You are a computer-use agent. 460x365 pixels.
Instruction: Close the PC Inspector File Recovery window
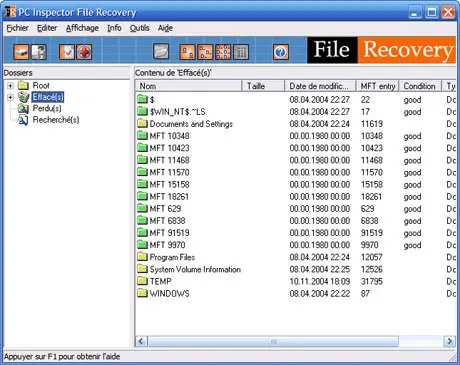[448, 12]
